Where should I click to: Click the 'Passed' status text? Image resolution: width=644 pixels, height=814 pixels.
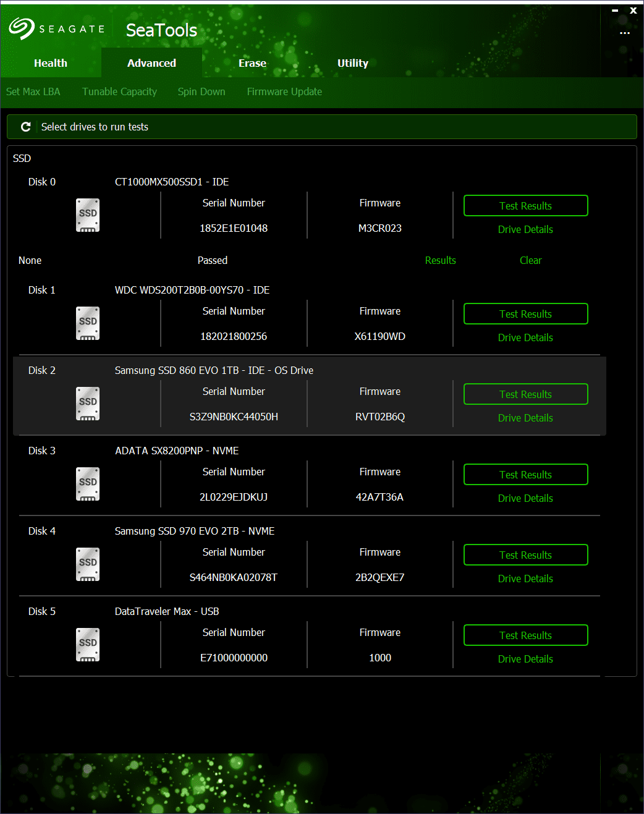pyautogui.click(x=213, y=260)
